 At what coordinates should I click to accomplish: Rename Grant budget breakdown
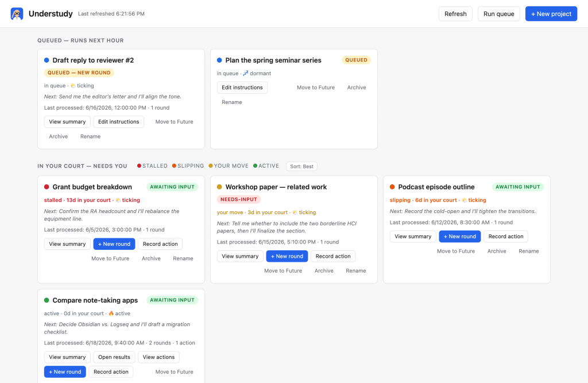tap(183, 258)
